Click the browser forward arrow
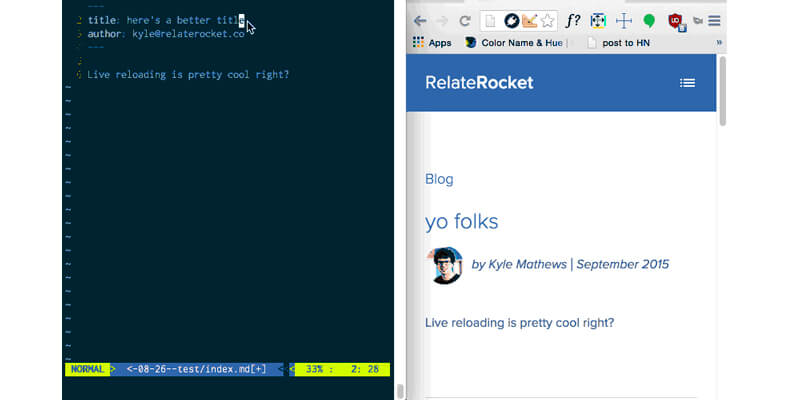Screen dimensions: 800x400 (x=442, y=21)
